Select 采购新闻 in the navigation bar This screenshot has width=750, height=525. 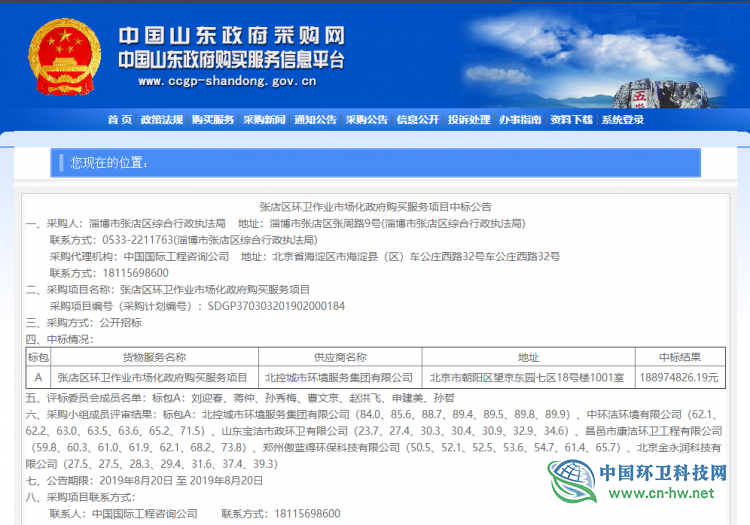(264, 120)
